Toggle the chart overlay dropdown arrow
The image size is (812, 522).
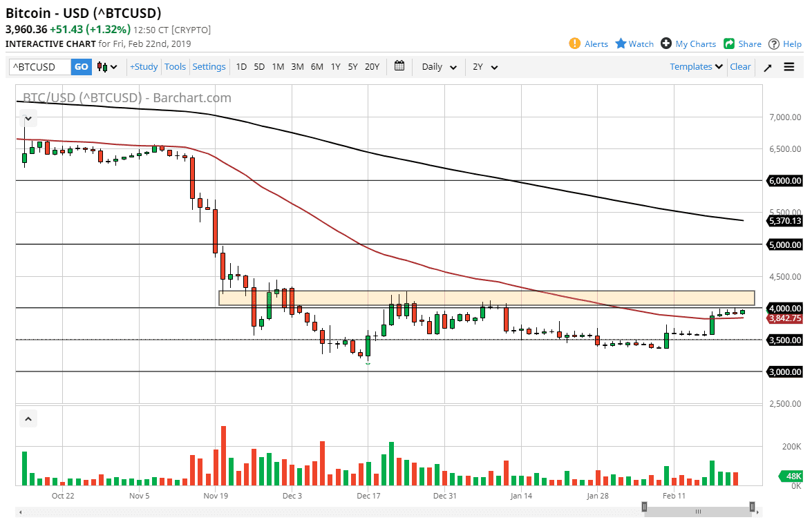coord(28,118)
